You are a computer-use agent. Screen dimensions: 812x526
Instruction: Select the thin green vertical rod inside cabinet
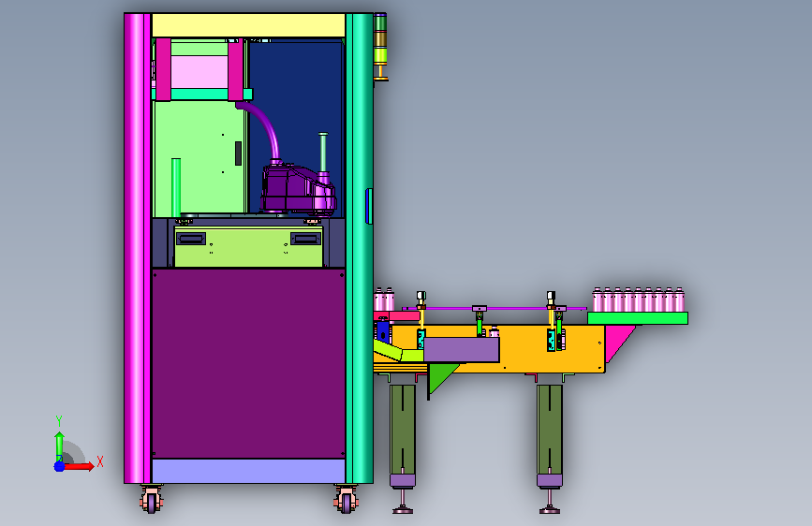click(x=176, y=187)
